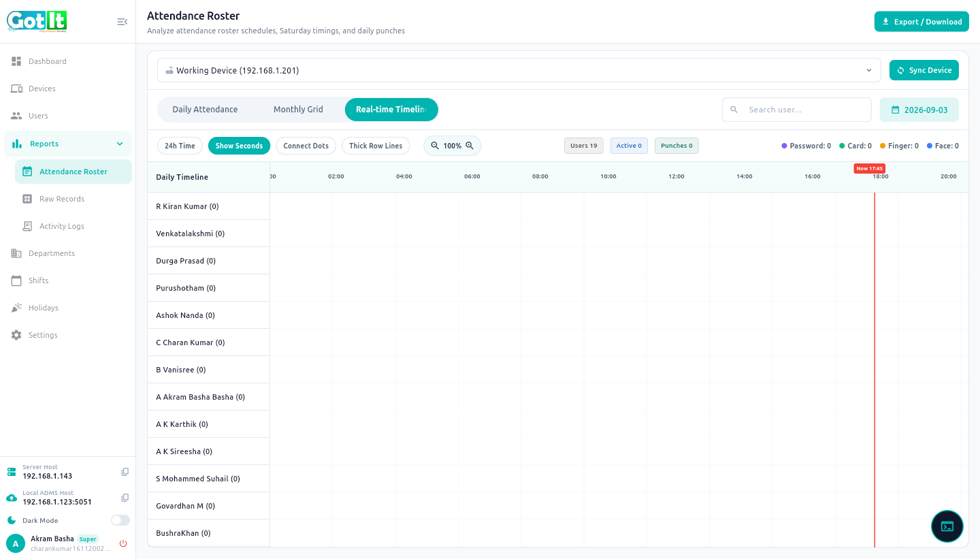Collapse the Reports menu chevron

[x=120, y=144]
